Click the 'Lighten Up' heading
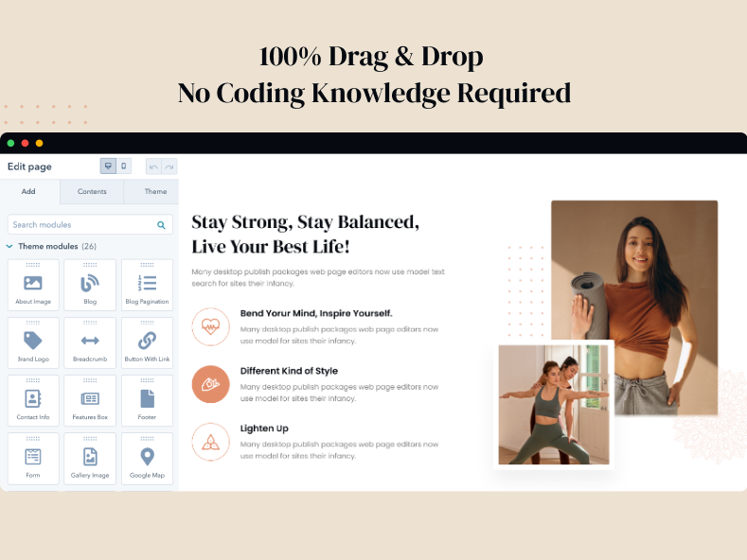Image resolution: width=747 pixels, height=560 pixels. coord(264,429)
